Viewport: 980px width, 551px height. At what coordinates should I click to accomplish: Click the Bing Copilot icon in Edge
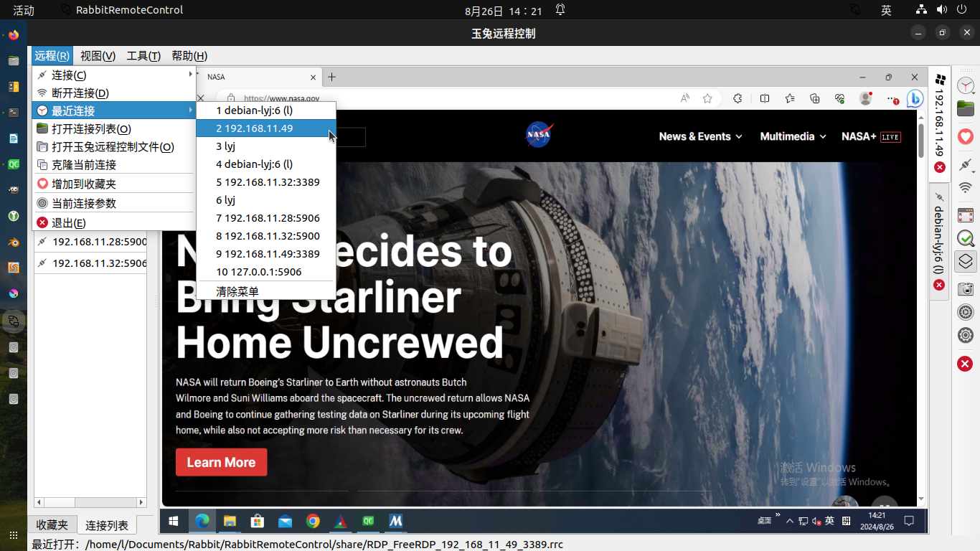(x=914, y=98)
